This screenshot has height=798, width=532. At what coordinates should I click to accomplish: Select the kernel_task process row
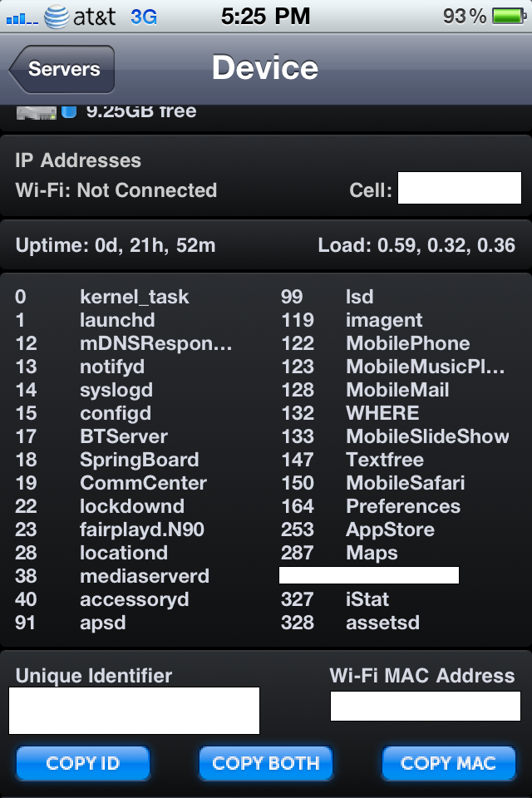102,297
